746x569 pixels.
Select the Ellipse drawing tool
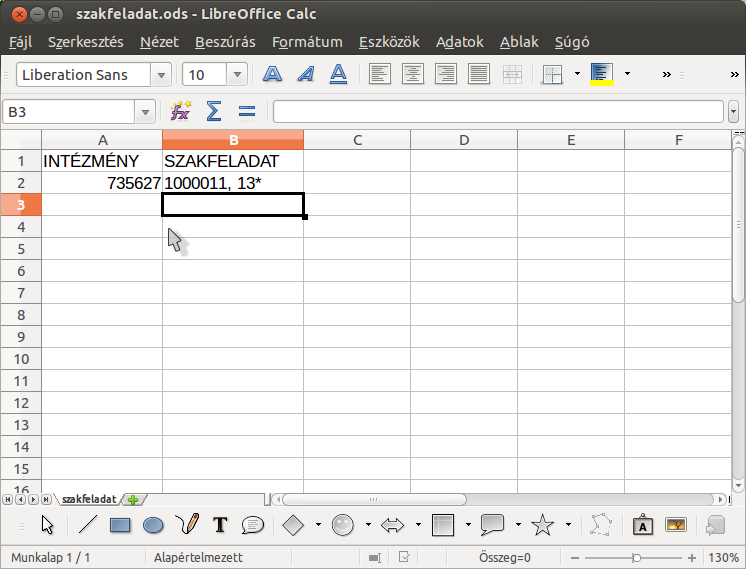[x=153, y=525]
